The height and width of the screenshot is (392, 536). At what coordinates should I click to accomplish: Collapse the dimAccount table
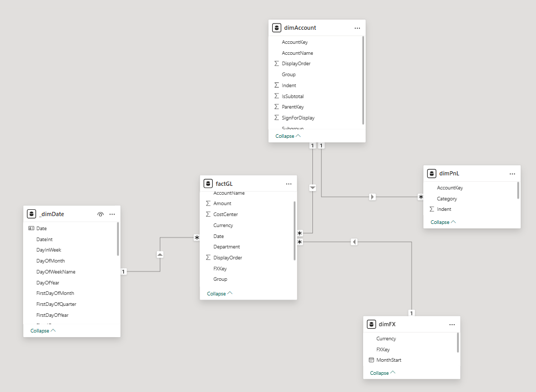[288, 136]
